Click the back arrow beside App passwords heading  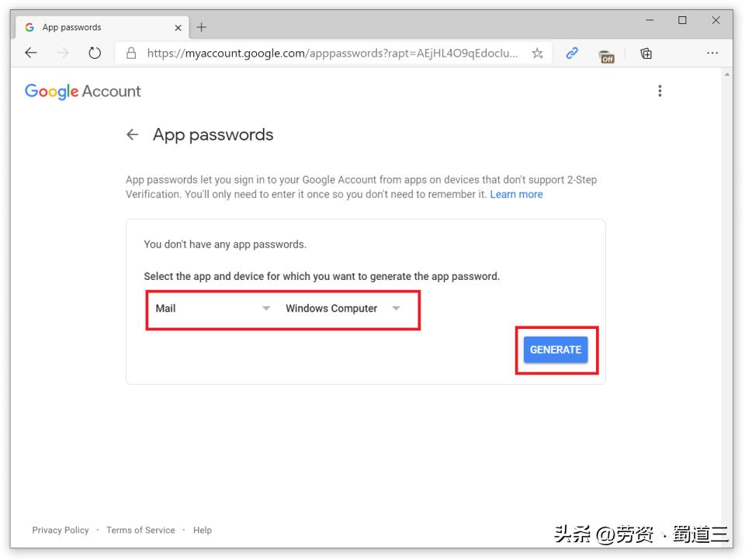pos(133,134)
